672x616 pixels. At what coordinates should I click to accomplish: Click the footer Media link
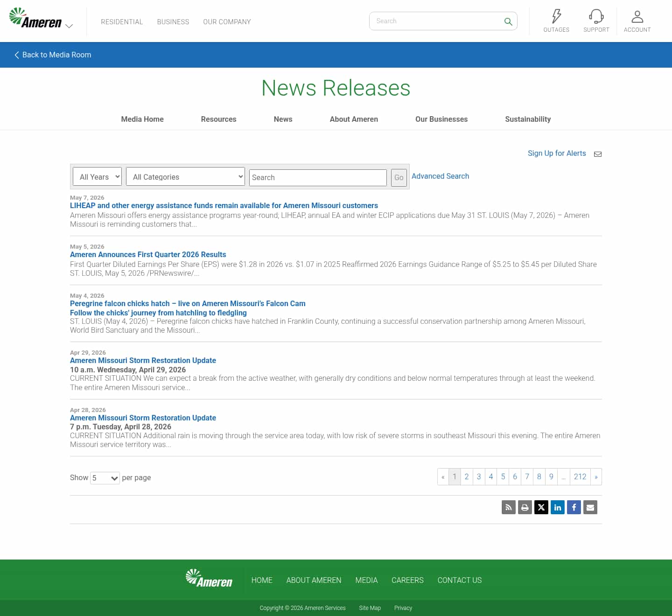click(x=366, y=581)
